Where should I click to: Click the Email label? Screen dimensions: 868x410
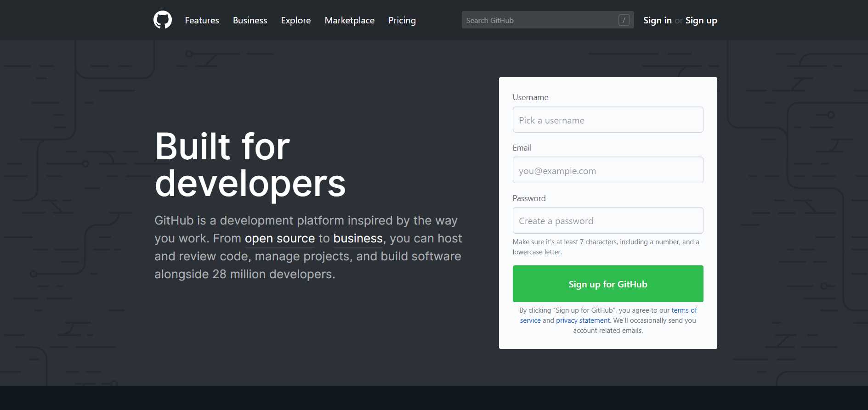(522, 148)
